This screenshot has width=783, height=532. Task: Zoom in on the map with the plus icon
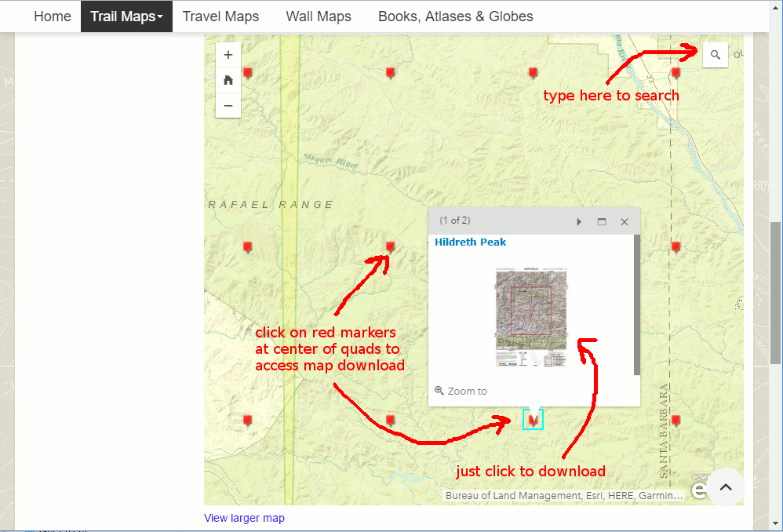(228, 55)
